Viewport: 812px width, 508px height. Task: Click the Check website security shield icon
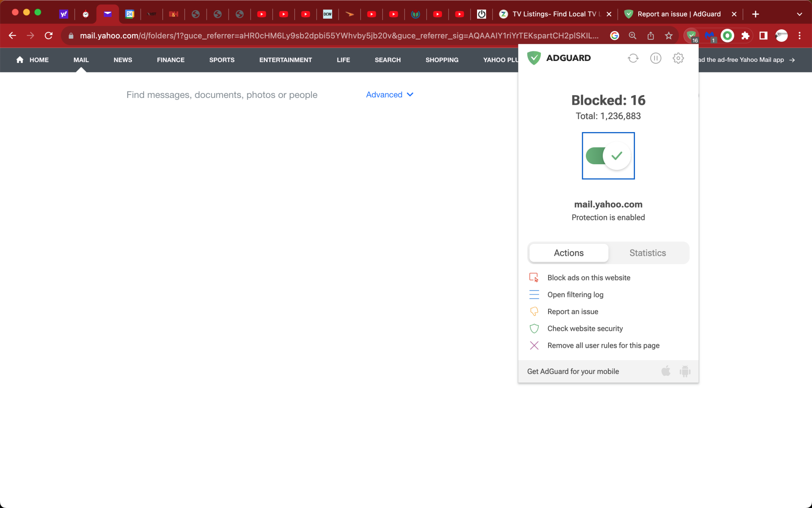[x=534, y=328]
